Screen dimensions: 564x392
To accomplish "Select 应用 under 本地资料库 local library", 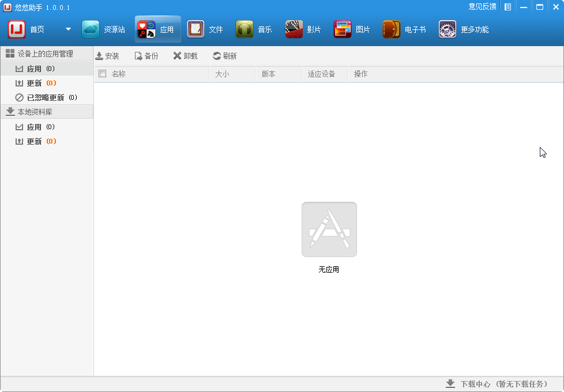I will coord(35,127).
